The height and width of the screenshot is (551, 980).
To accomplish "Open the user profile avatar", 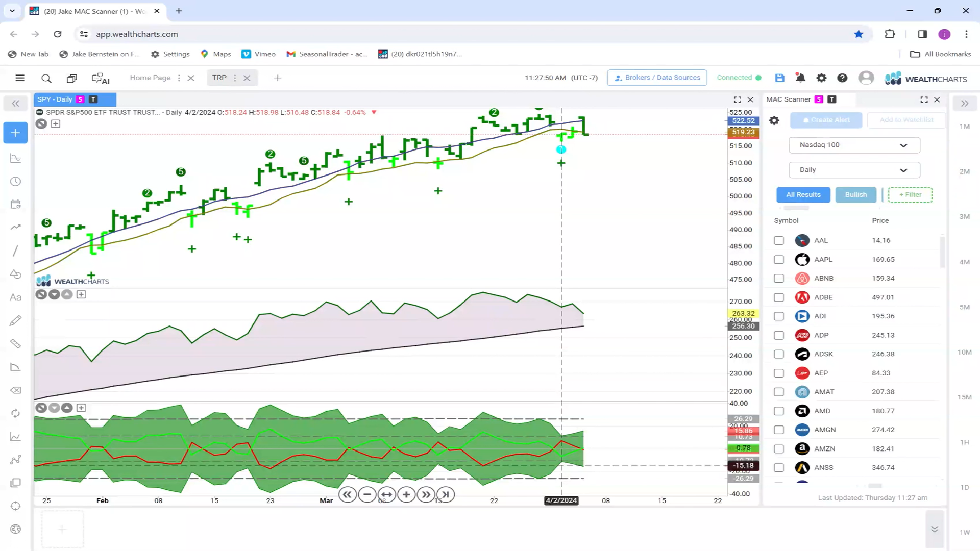I will pyautogui.click(x=866, y=78).
